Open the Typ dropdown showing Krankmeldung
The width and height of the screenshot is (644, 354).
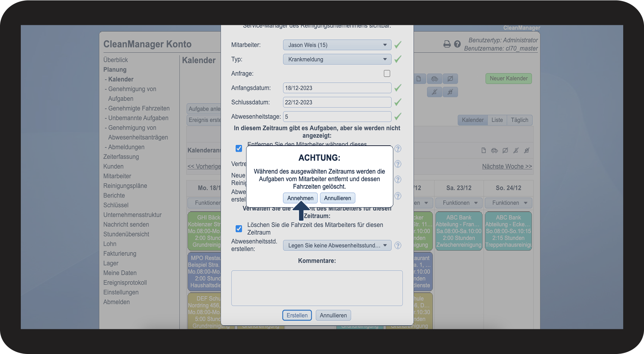coord(337,59)
